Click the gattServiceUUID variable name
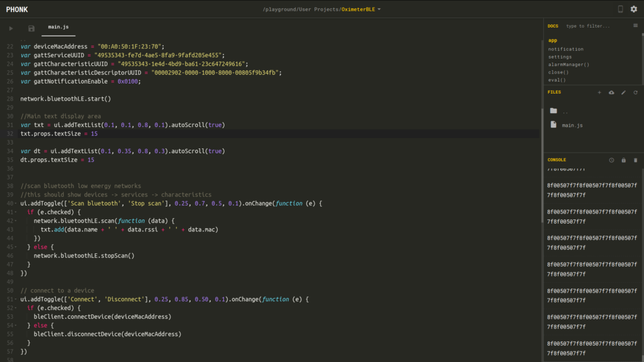 (x=58, y=55)
